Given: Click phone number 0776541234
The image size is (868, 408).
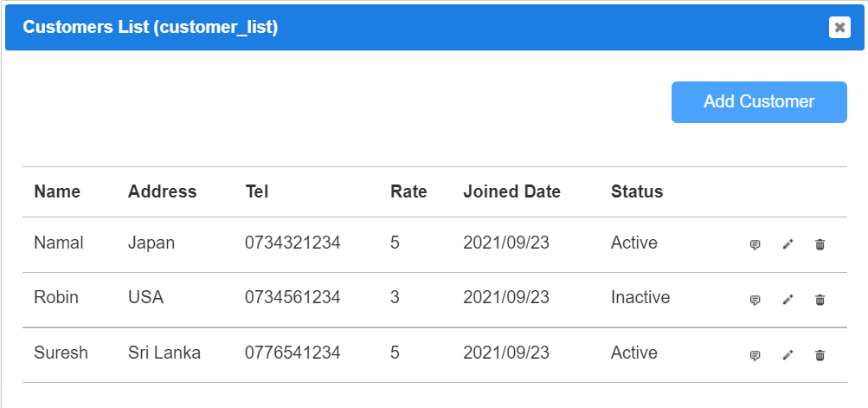Looking at the screenshot, I should (293, 353).
